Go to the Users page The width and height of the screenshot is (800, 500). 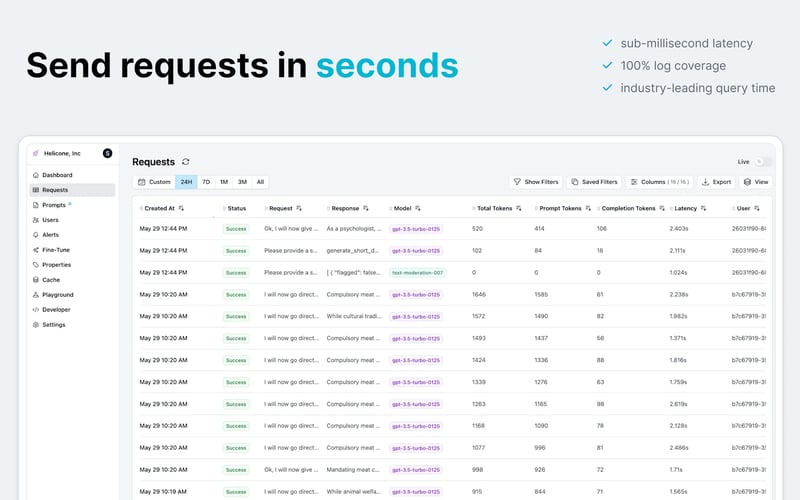(x=72, y=220)
